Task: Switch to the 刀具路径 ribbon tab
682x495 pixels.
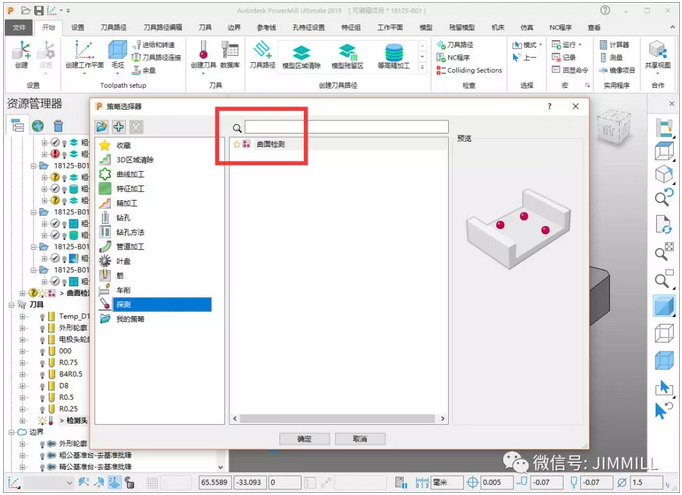Action: point(114,27)
